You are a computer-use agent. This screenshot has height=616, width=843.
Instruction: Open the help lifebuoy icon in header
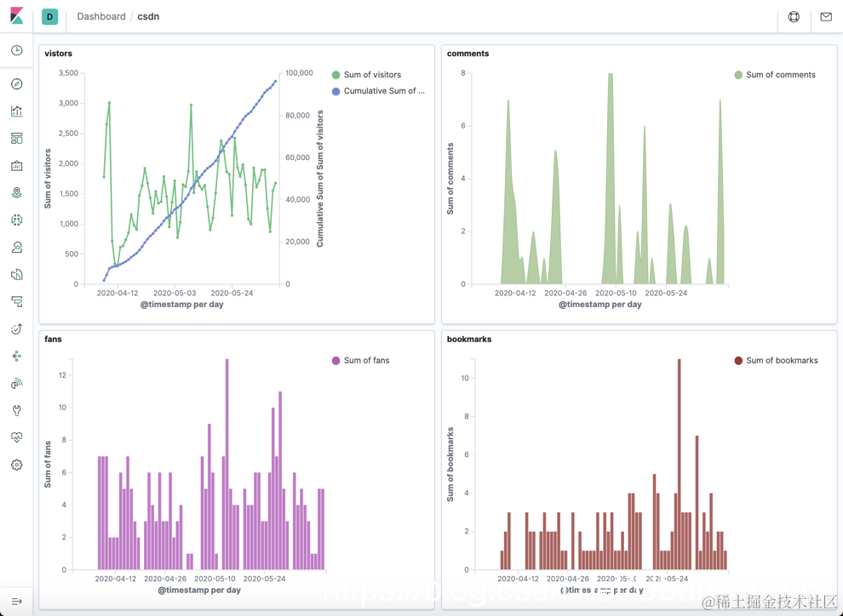click(794, 17)
